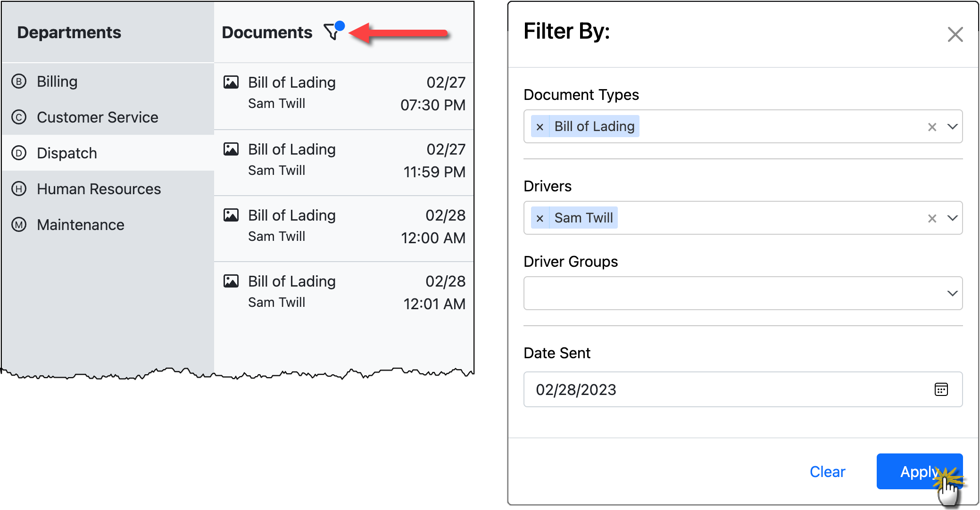This screenshot has width=980, height=510.
Task: Click the Dispatch department letter icon
Action: (18, 153)
